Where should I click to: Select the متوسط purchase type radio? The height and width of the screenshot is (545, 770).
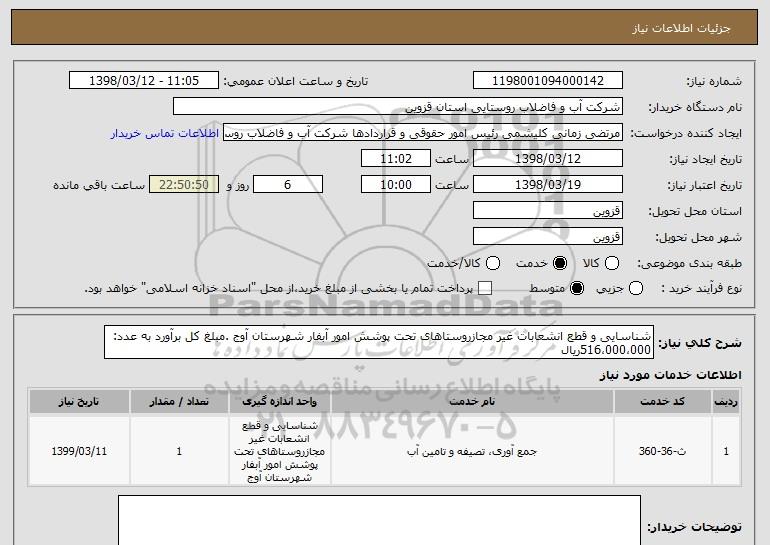pos(577,288)
